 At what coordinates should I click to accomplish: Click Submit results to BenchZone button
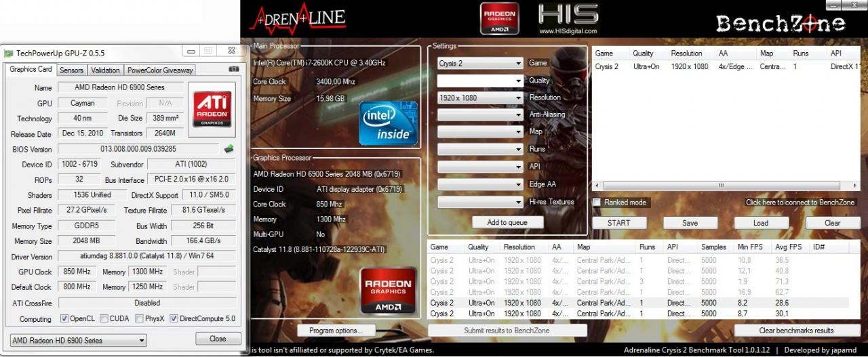click(507, 331)
